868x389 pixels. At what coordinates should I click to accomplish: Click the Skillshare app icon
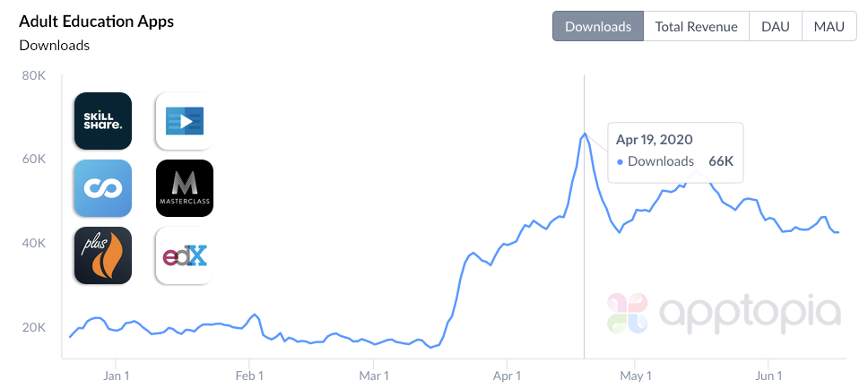[x=102, y=121]
